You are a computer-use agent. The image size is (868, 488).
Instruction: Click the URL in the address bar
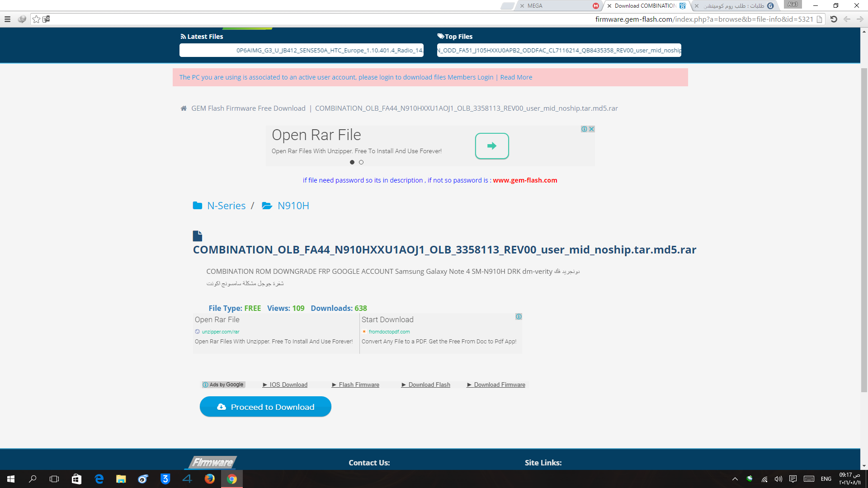point(704,19)
